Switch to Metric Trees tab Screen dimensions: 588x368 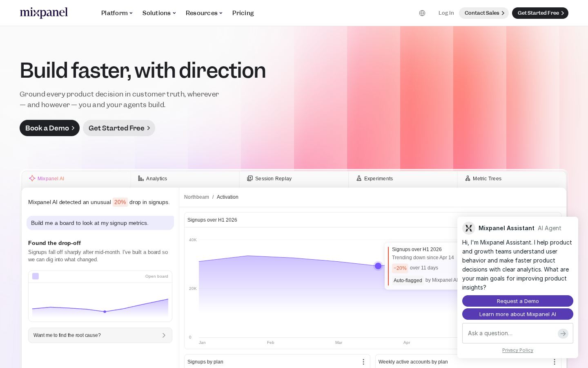click(512, 179)
